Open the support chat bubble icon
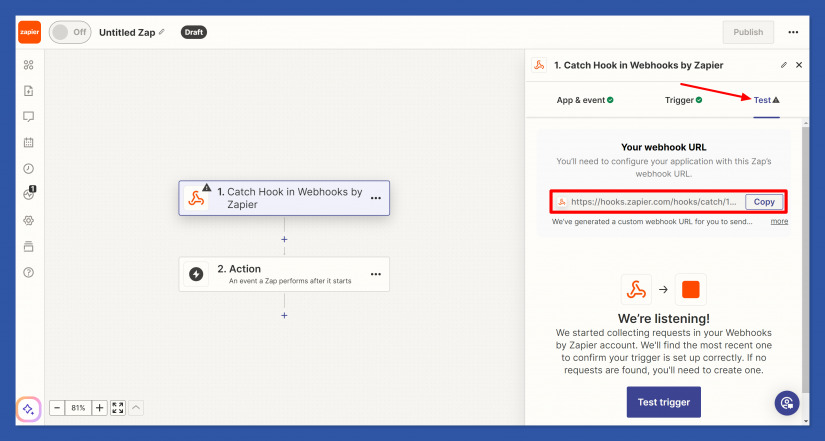Viewport: 825px width, 441px height. click(787, 403)
